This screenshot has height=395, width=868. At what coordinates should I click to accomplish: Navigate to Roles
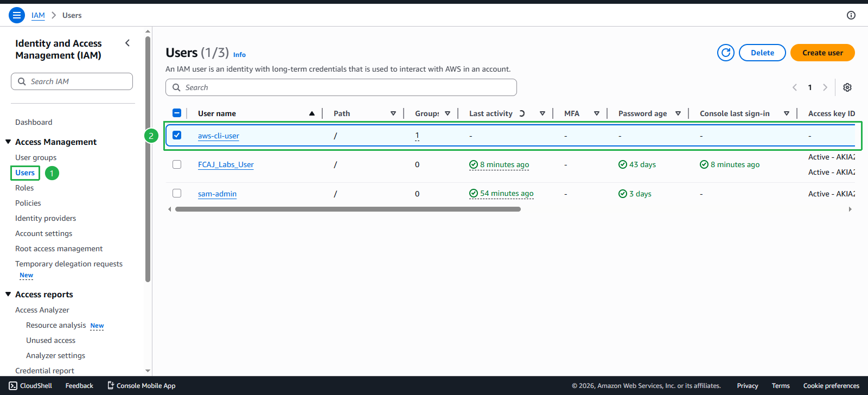pos(24,188)
